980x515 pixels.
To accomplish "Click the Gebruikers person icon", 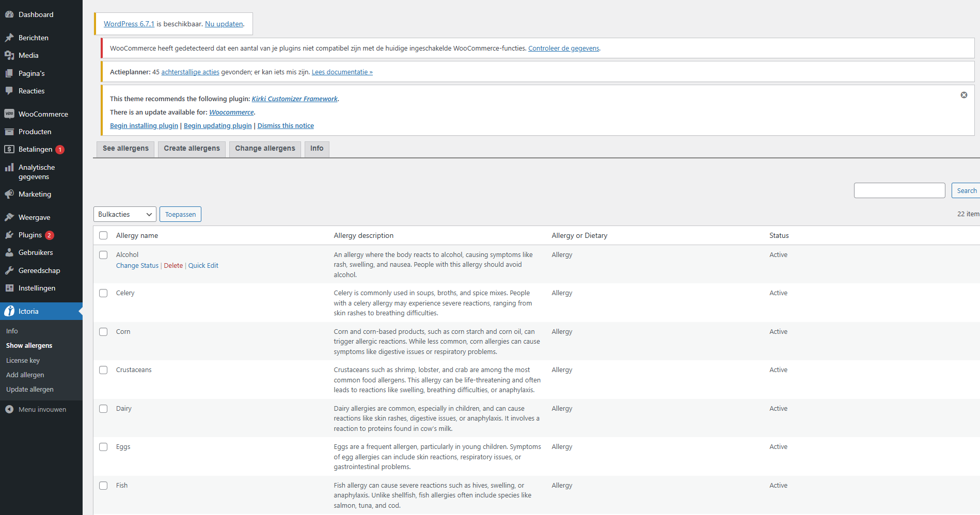I will (x=9, y=252).
